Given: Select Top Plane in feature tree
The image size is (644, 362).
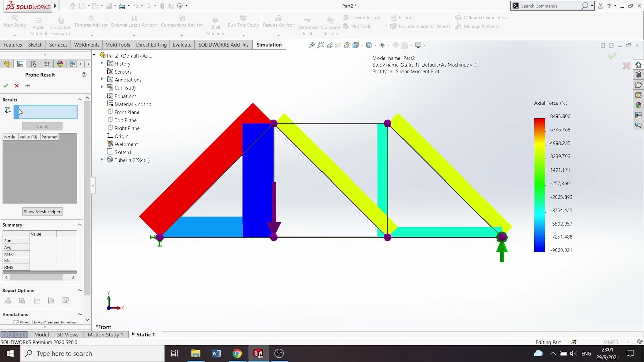Looking at the screenshot, I should click(x=125, y=120).
